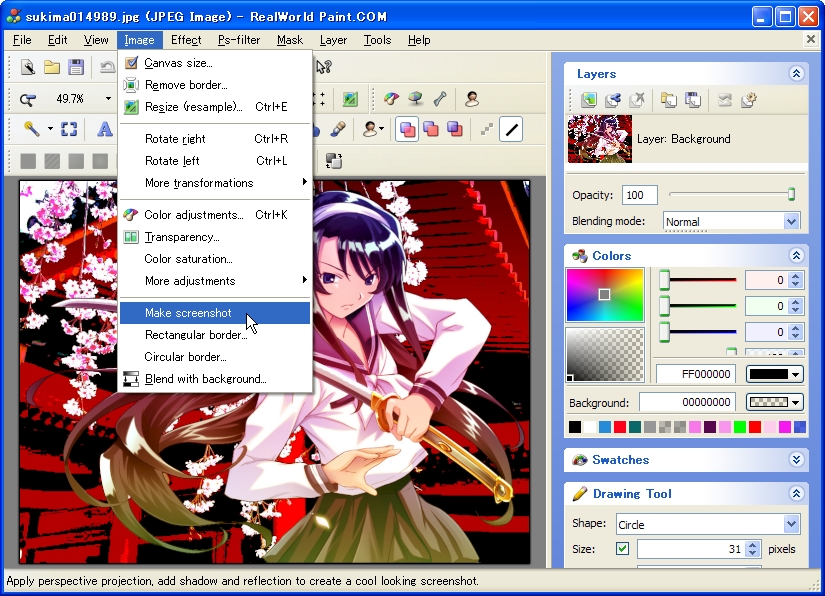Click the umbrella-shaped toolbar icon
Image resolution: width=825 pixels, height=596 pixels.
[x=416, y=99]
